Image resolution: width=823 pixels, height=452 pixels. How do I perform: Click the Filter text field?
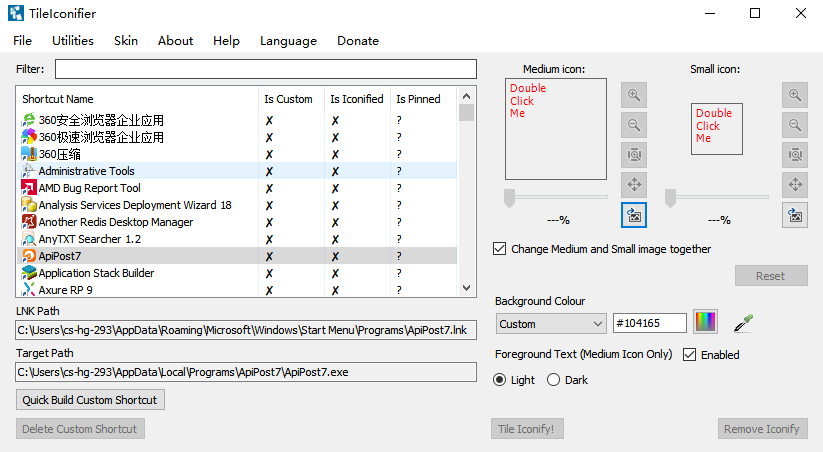point(266,69)
